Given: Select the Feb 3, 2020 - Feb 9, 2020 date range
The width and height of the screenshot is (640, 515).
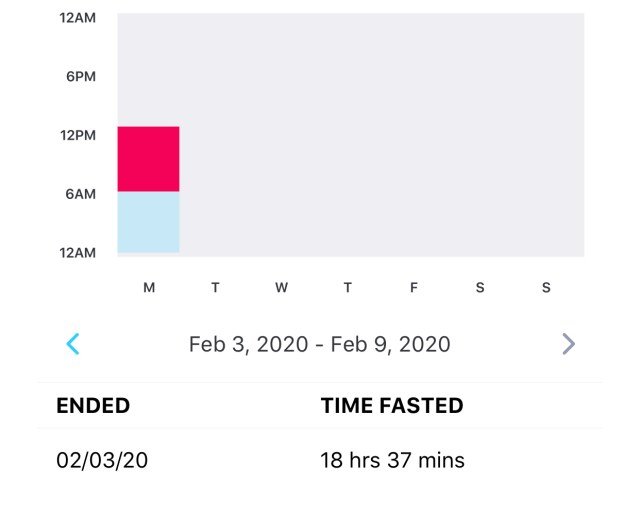Looking at the screenshot, I should coord(320,344).
